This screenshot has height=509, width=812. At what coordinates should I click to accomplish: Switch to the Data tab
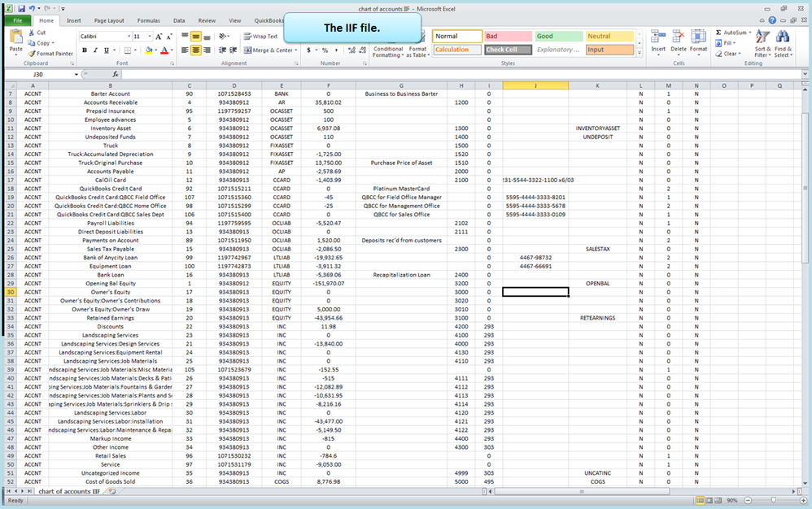coord(179,20)
